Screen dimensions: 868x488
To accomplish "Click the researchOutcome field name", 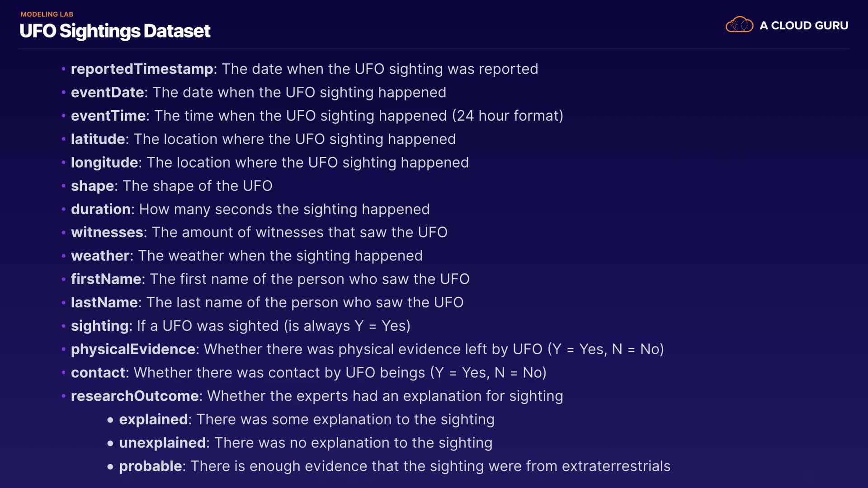I will (135, 396).
